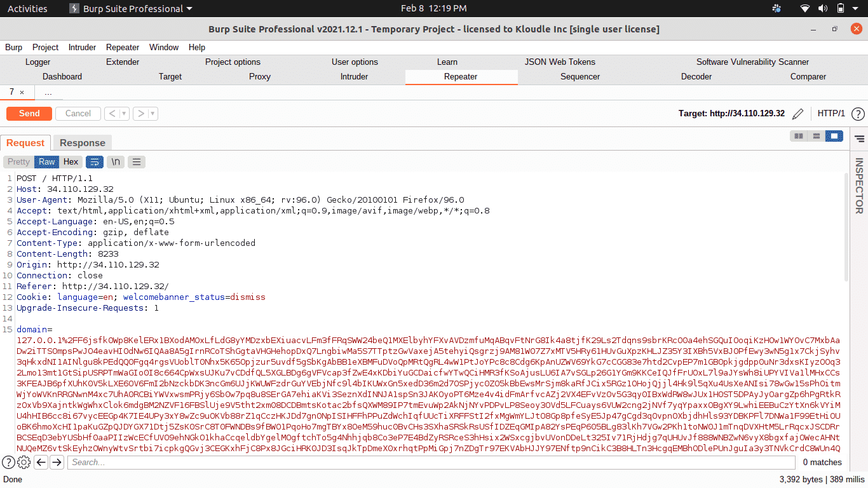Go to the Comparer tab
This screenshot has height=488, width=868.
tap(808, 77)
